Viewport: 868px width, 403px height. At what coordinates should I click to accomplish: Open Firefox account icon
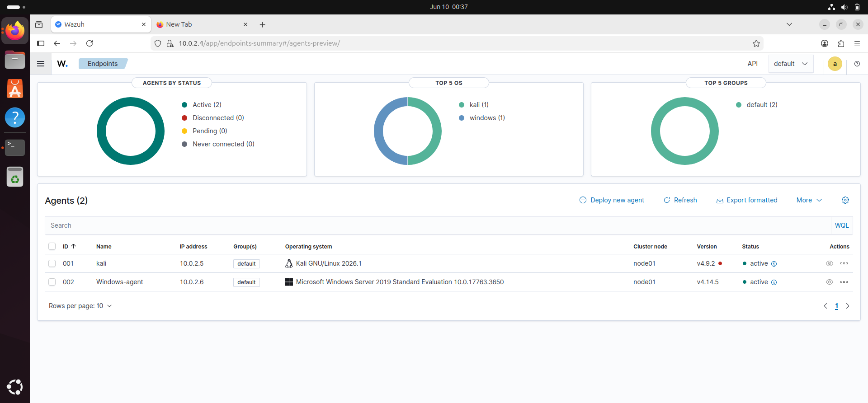tap(825, 43)
